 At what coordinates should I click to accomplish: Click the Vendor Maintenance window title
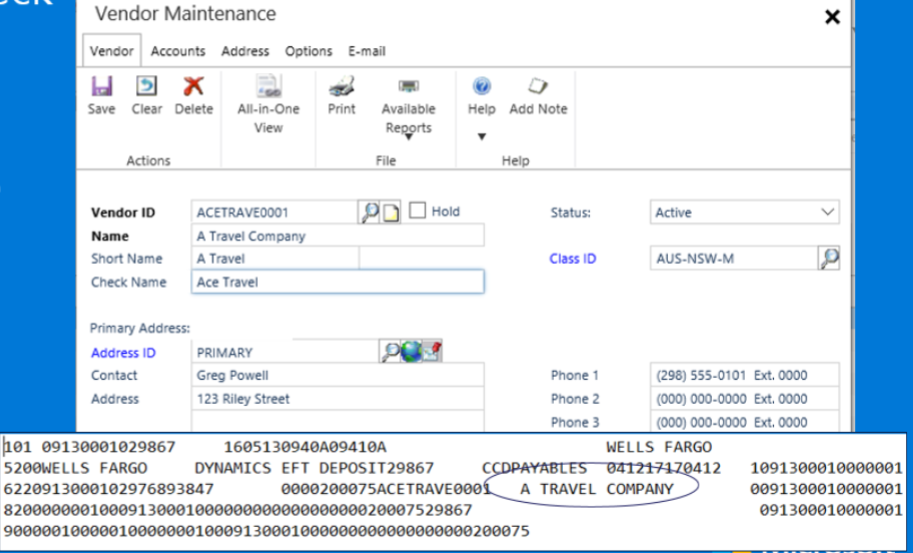pos(186,14)
